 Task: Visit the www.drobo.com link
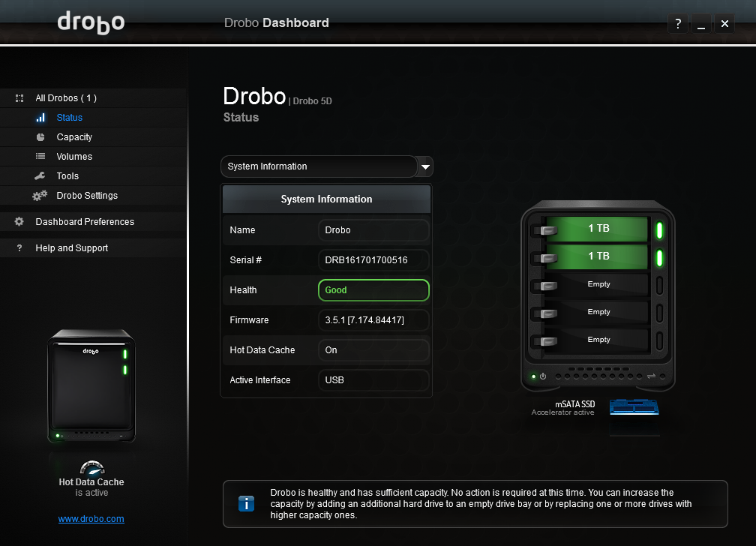91,519
